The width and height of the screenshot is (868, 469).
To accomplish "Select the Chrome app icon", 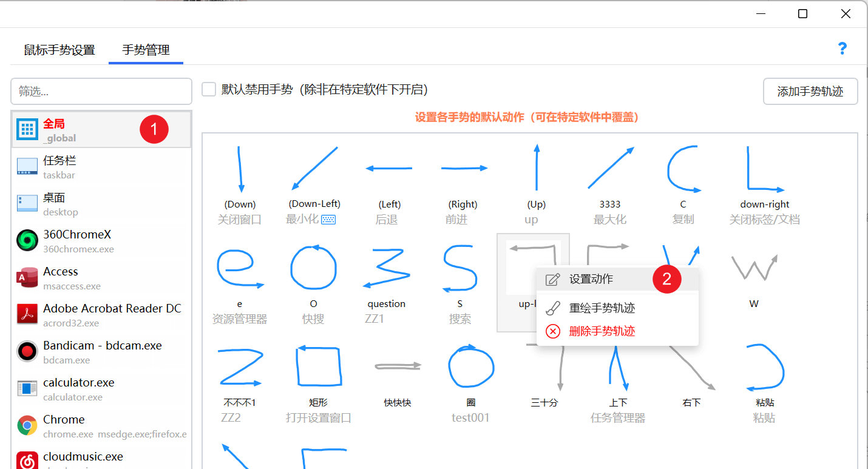I will pyautogui.click(x=27, y=425).
